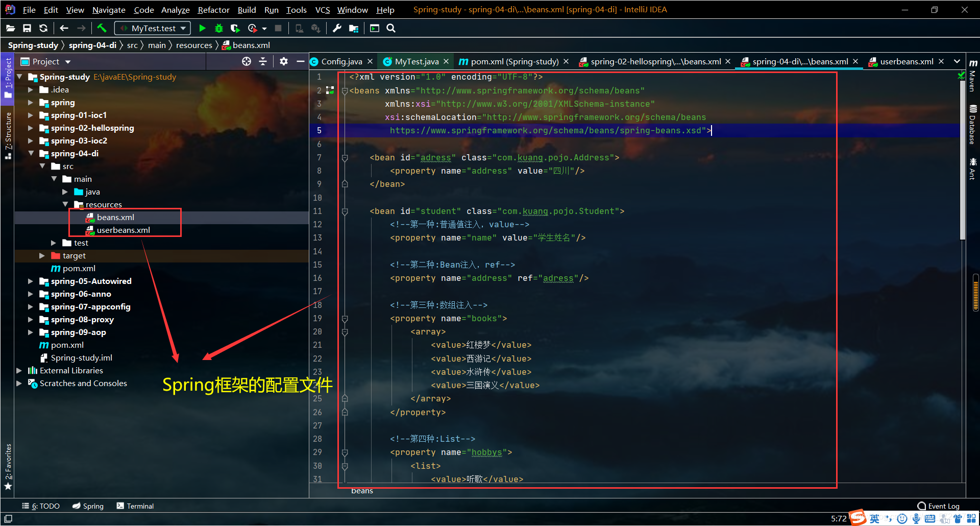
Task: Switch to the MyTest.java tab
Action: pyautogui.click(x=416, y=61)
